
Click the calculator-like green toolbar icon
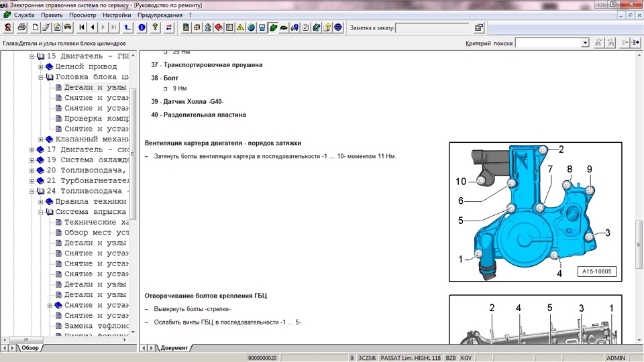pos(186,27)
